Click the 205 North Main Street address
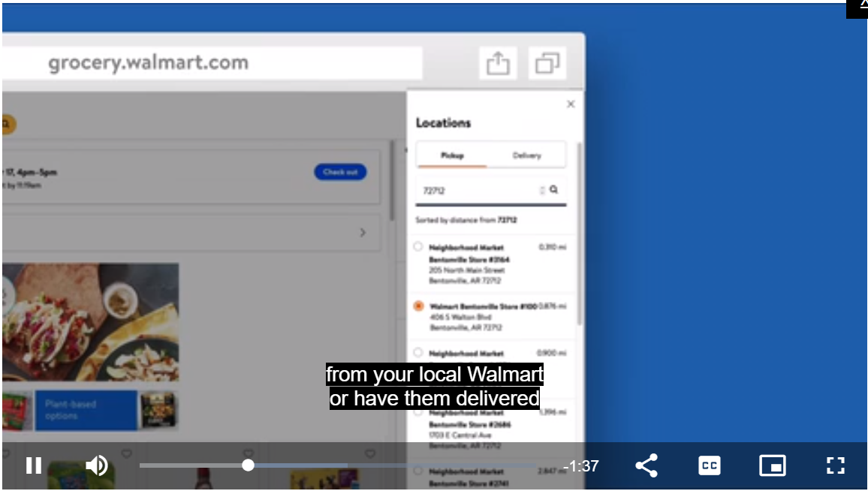The height and width of the screenshot is (494, 868). [x=466, y=270]
